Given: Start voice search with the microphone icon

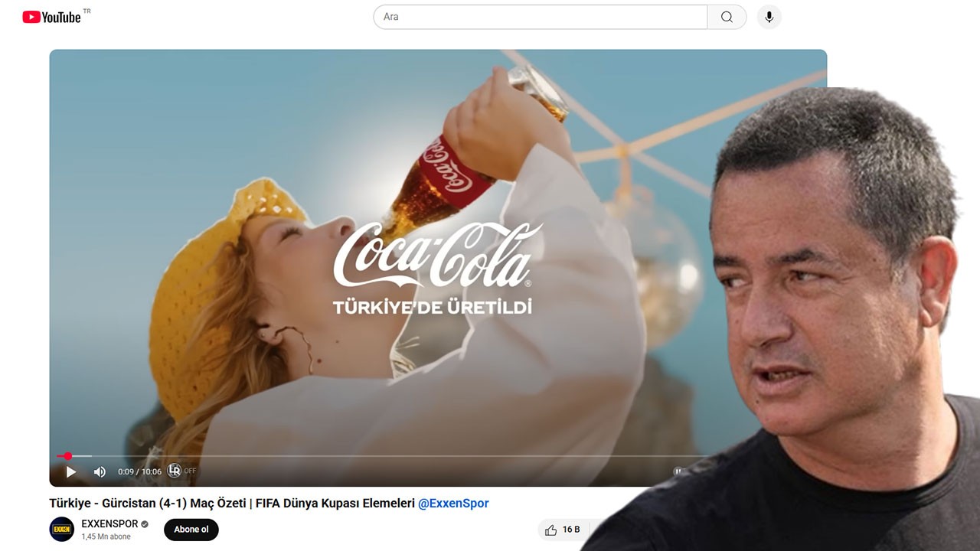Looking at the screenshot, I should pos(768,16).
